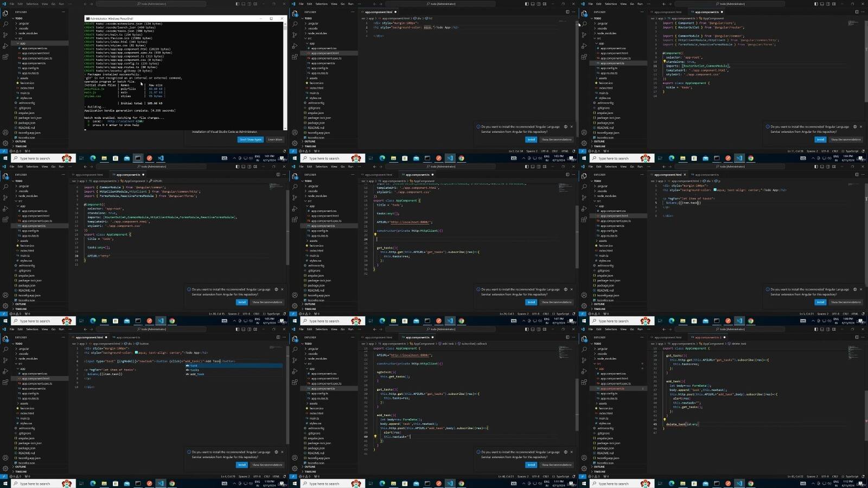Open the Manage gear in the delete_task screenshot
This screenshot has height=488, width=868.
point(584,468)
